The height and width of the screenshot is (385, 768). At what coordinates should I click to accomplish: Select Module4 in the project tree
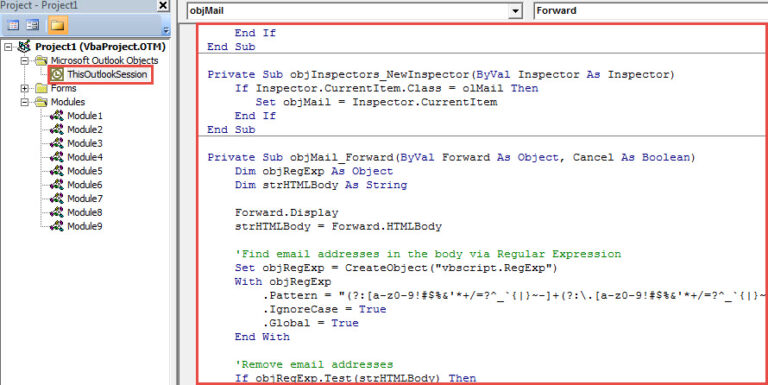pos(85,157)
